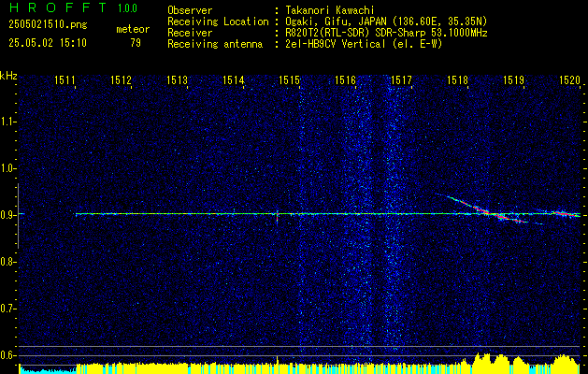Click the meteor count value 79
This screenshot has height=374, width=588.
click(136, 43)
